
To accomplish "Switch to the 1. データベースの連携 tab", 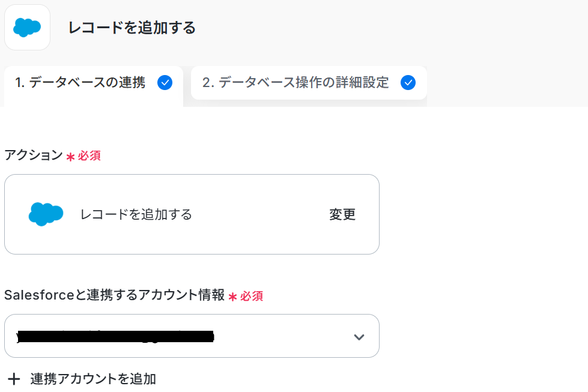I will click(x=80, y=83).
